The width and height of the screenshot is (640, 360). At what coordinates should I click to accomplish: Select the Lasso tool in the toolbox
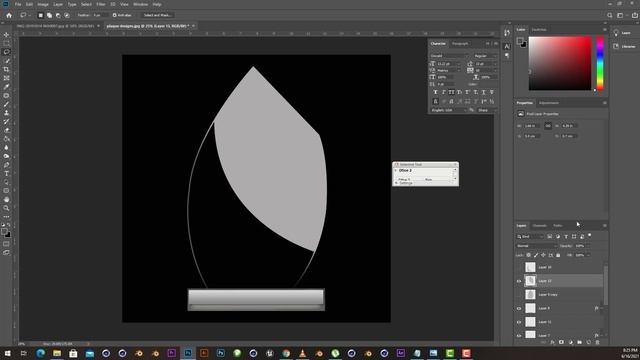click(6, 52)
